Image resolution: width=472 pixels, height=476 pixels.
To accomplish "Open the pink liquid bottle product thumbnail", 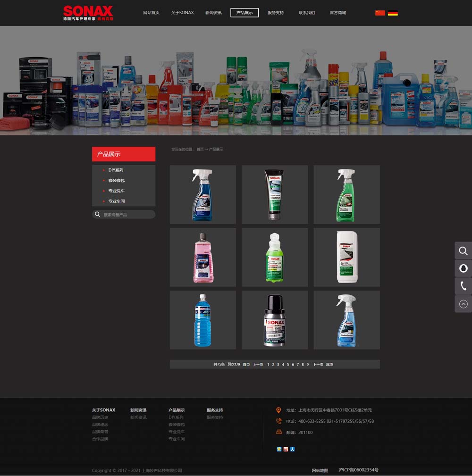I will [x=203, y=257].
